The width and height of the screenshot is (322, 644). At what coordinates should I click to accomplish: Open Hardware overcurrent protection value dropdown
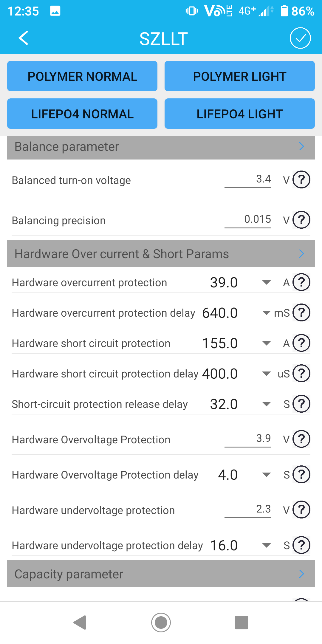(266, 282)
